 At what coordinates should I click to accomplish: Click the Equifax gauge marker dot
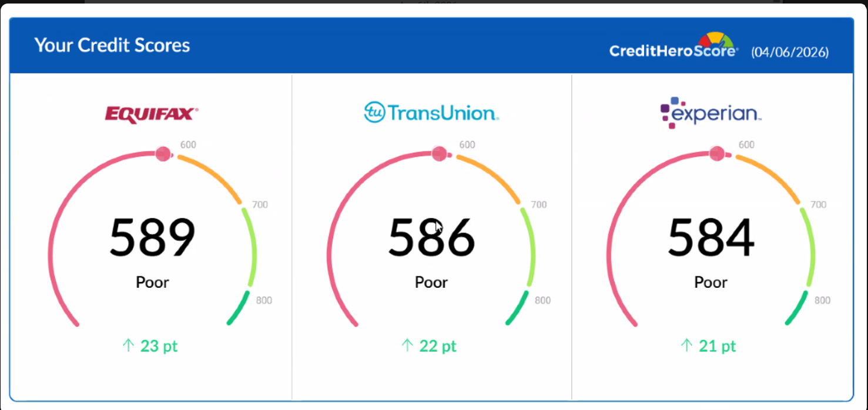point(163,154)
